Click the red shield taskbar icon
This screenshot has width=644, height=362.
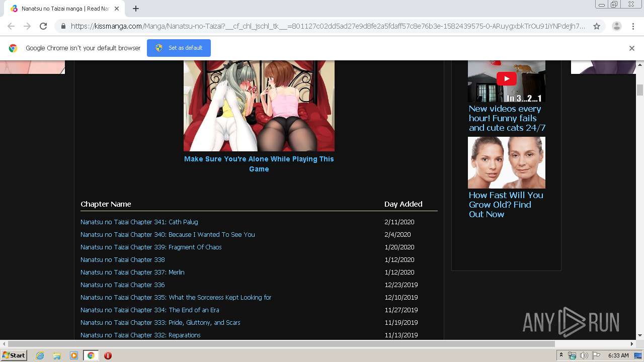coord(108,355)
